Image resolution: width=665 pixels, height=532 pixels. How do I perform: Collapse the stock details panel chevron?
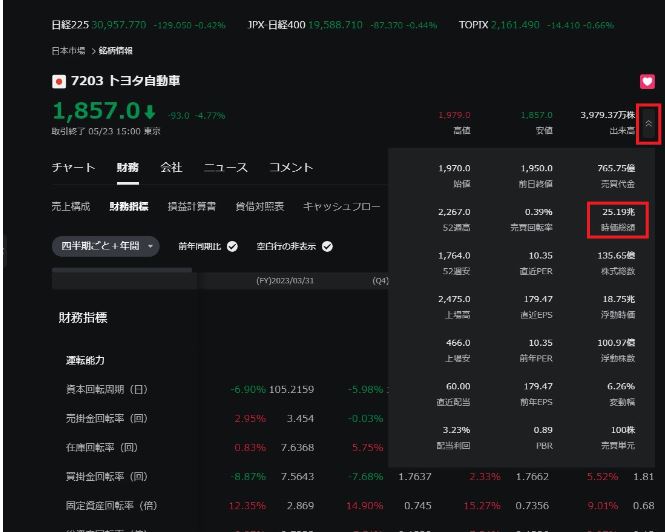point(648,123)
